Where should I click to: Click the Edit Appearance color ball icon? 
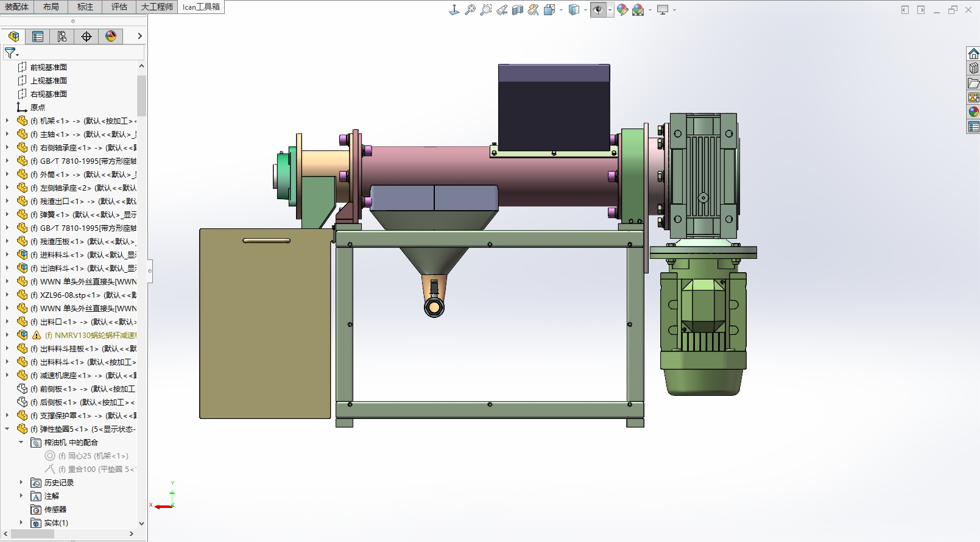pyautogui.click(x=622, y=10)
